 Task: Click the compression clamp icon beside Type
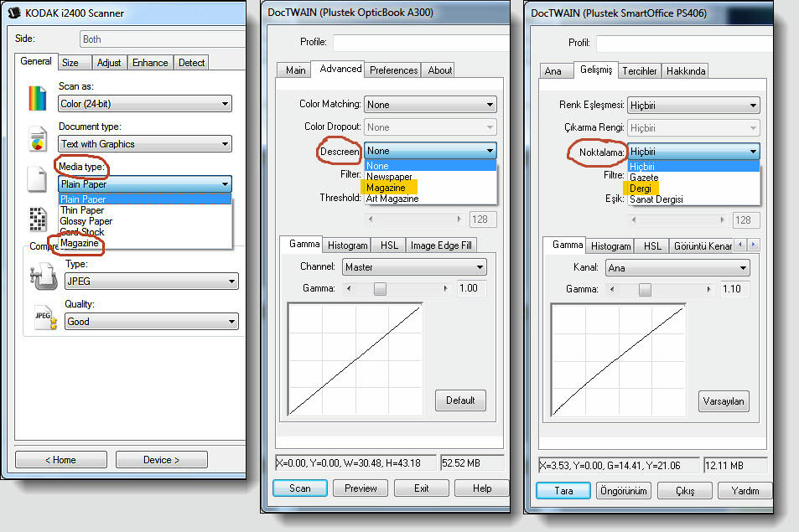pos(42,276)
